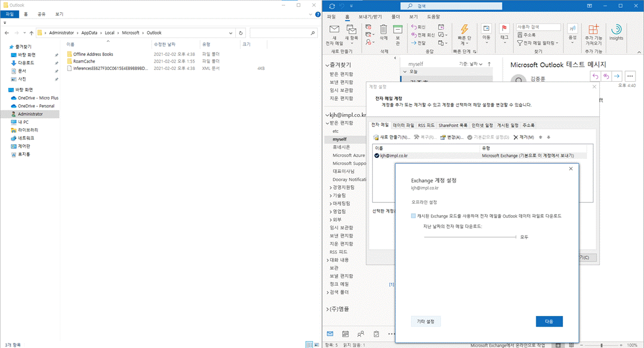The width and height of the screenshot is (644, 348).
Task: Select the kjh@impl.co.kr account row
Action: click(480, 156)
